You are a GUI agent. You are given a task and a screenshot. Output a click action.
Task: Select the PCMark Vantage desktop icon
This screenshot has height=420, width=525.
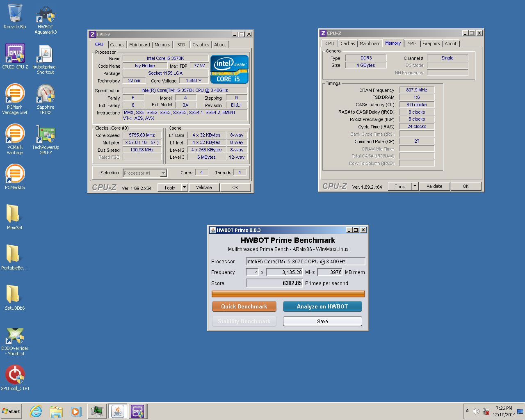click(x=15, y=139)
